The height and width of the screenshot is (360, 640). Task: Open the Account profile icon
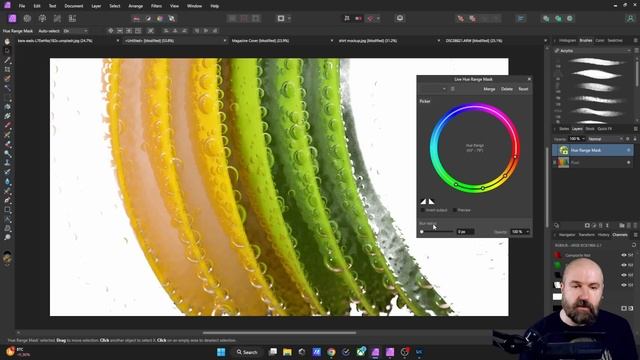coord(631,18)
